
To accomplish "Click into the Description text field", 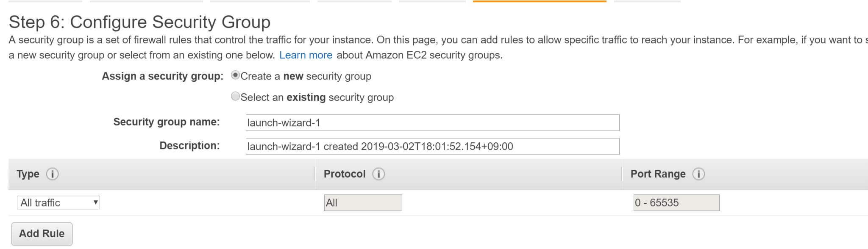I will (x=432, y=147).
